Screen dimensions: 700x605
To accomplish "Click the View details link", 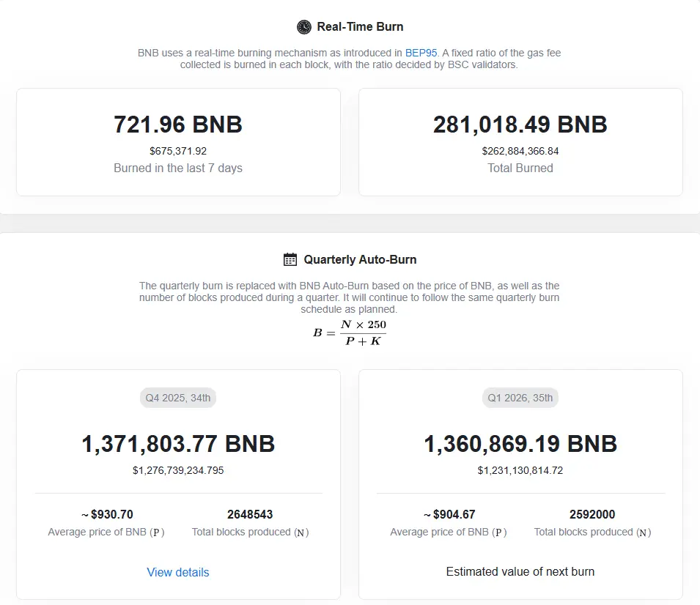I will [x=178, y=572].
